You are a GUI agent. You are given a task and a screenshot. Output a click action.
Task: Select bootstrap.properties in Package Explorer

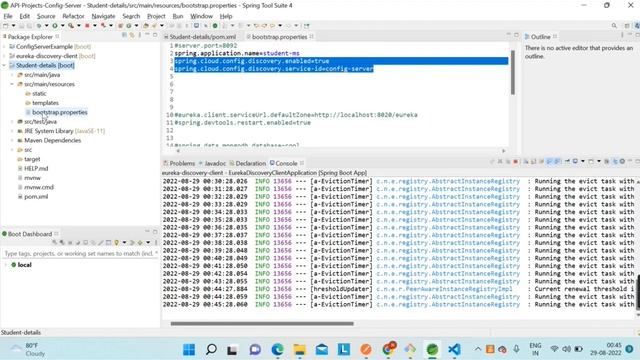pos(60,112)
